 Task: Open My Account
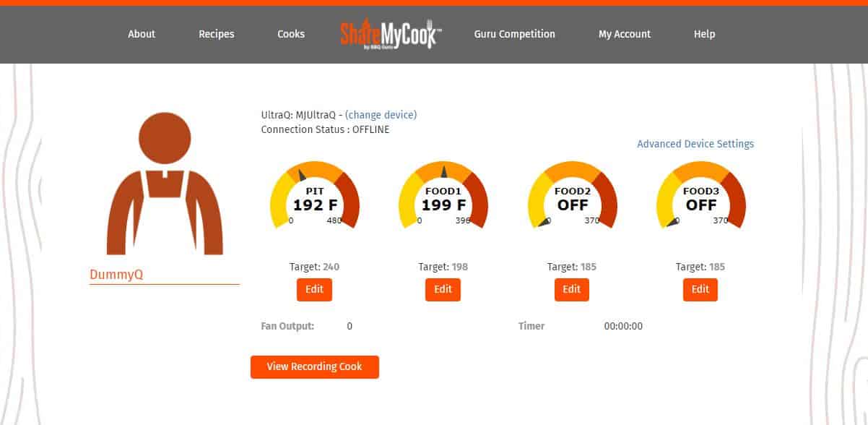point(625,34)
